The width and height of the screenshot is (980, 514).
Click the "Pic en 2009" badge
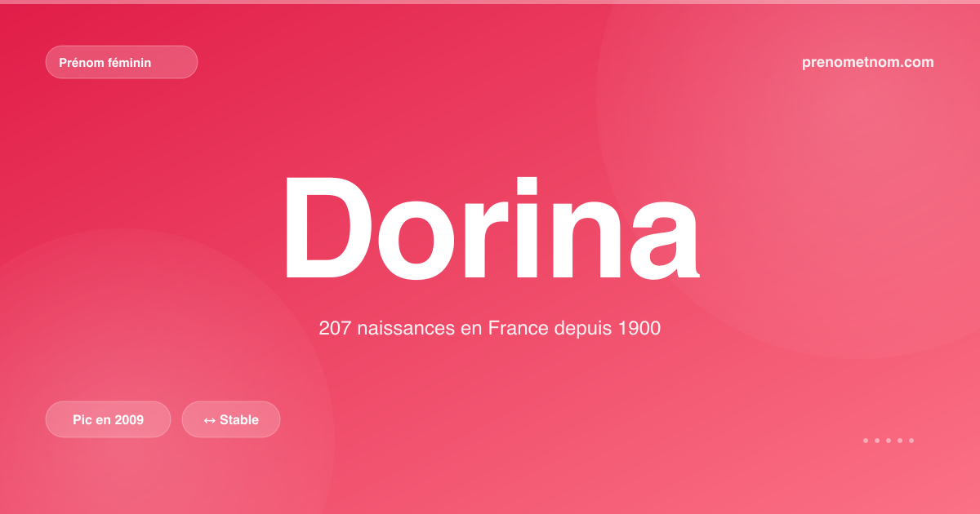109,419
